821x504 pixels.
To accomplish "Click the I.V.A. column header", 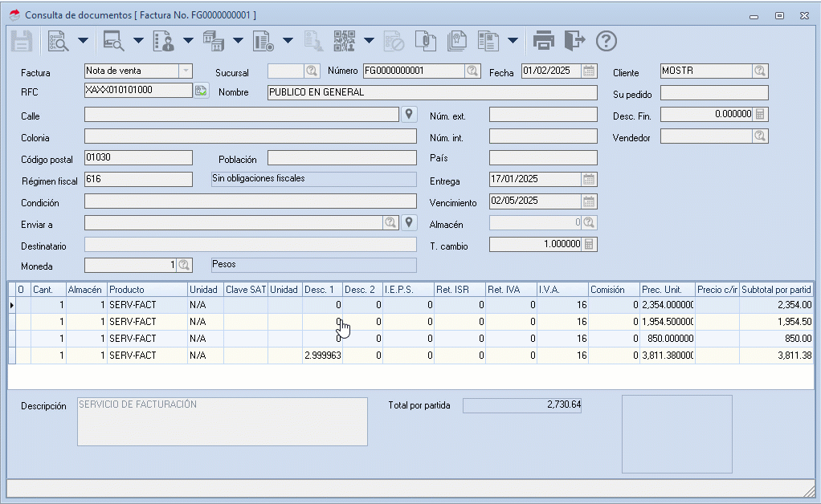I will click(x=562, y=289).
